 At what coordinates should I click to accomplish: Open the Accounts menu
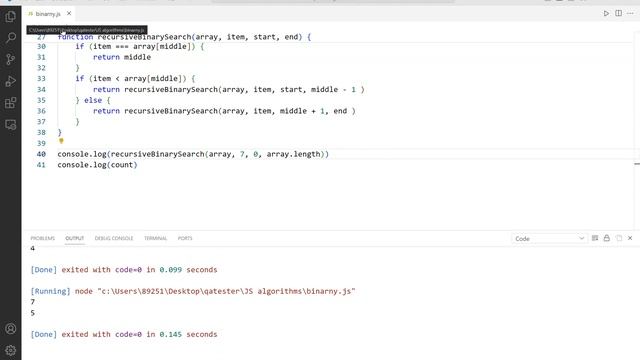pos(11,329)
